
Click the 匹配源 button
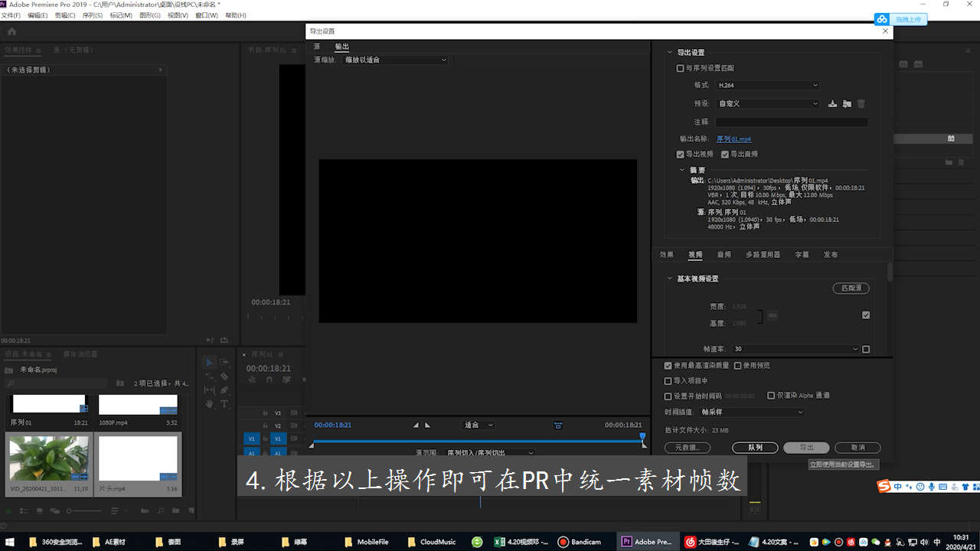pos(851,289)
